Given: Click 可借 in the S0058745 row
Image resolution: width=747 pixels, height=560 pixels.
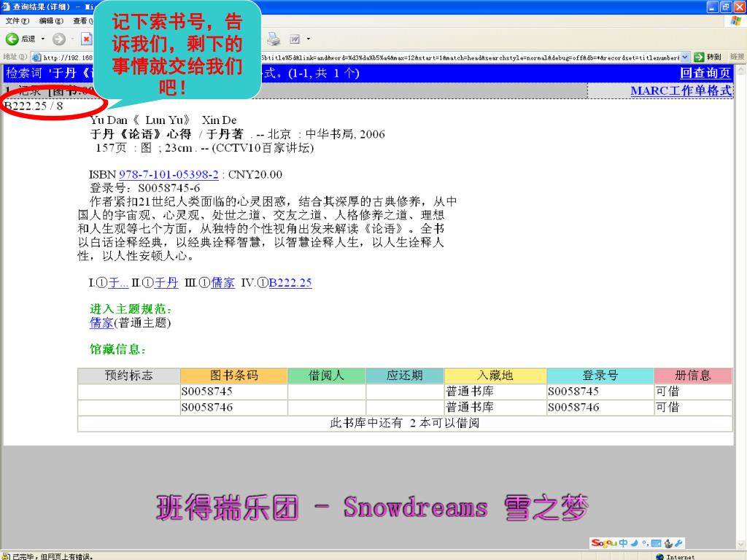Looking at the screenshot, I should 667,392.
